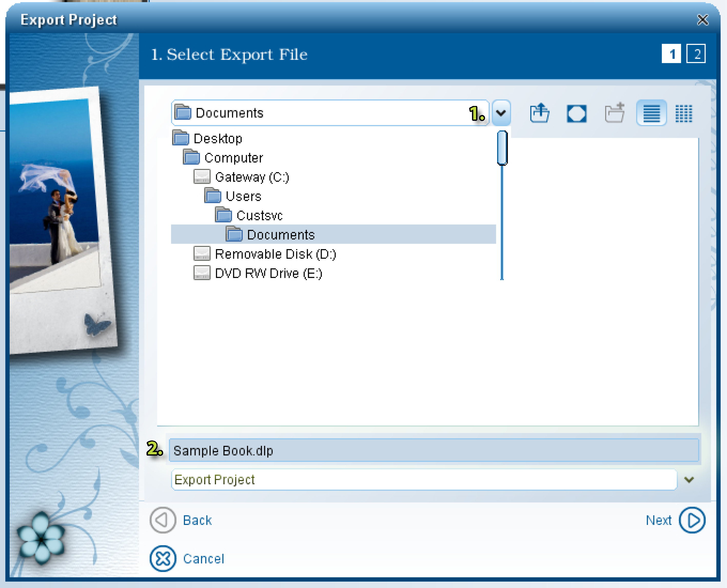727x588 pixels.
Task: Go up one folder level icon
Action: tap(539, 113)
